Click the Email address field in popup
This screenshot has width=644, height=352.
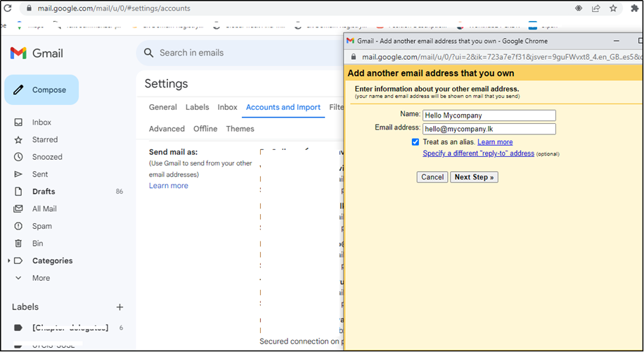click(x=489, y=129)
